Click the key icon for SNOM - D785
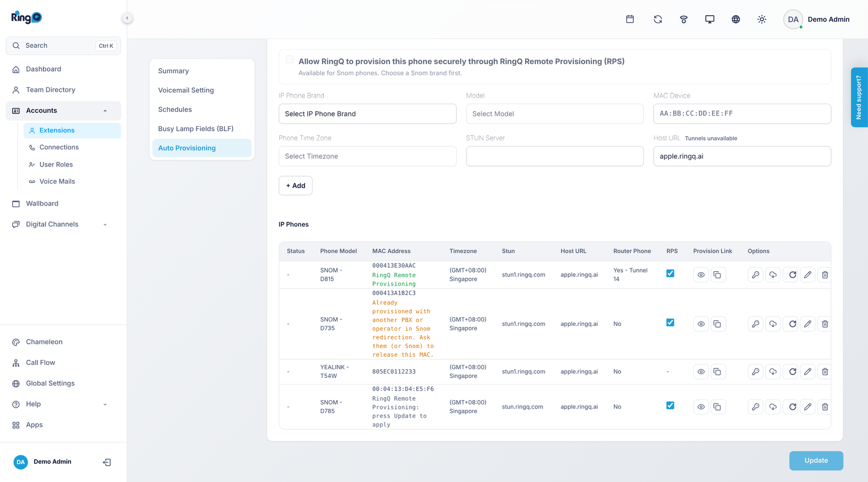This screenshot has width=868, height=482. click(756, 407)
